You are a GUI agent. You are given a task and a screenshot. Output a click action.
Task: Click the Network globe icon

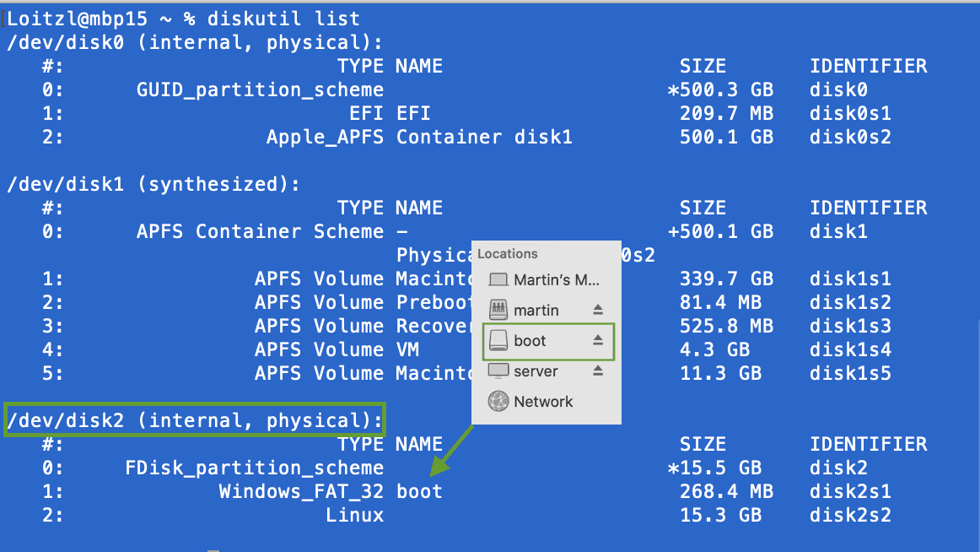tap(498, 402)
